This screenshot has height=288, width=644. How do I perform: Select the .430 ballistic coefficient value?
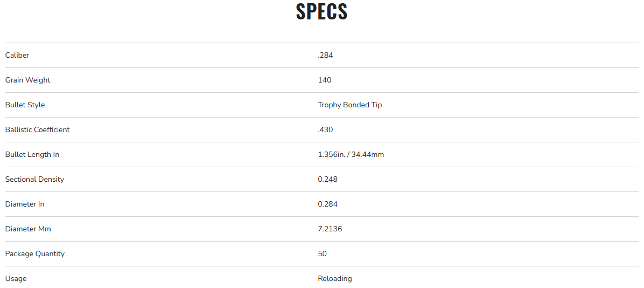pyautogui.click(x=325, y=129)
